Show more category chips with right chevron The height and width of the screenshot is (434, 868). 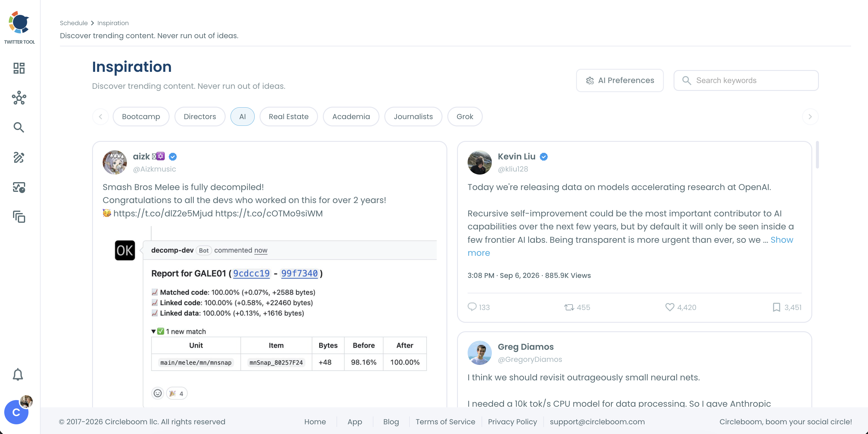pos(810,117)
